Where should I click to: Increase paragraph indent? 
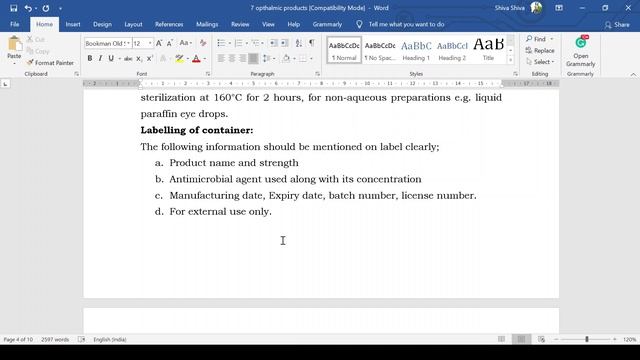tap(284, 43)
